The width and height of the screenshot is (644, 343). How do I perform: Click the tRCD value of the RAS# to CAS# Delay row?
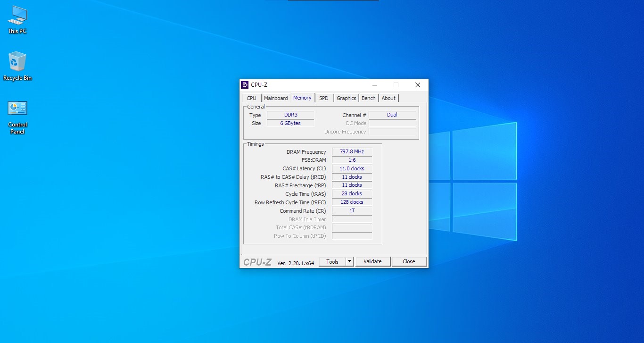(352, 177)
